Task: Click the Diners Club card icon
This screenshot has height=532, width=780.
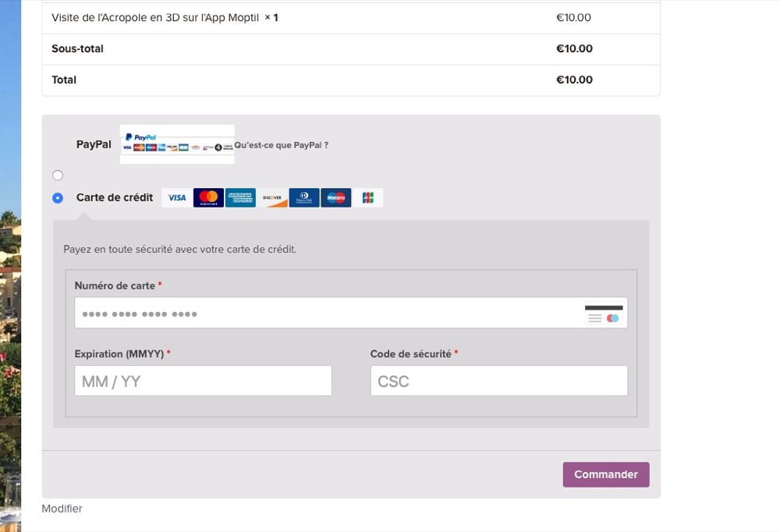Action: (x=304, y=198)
